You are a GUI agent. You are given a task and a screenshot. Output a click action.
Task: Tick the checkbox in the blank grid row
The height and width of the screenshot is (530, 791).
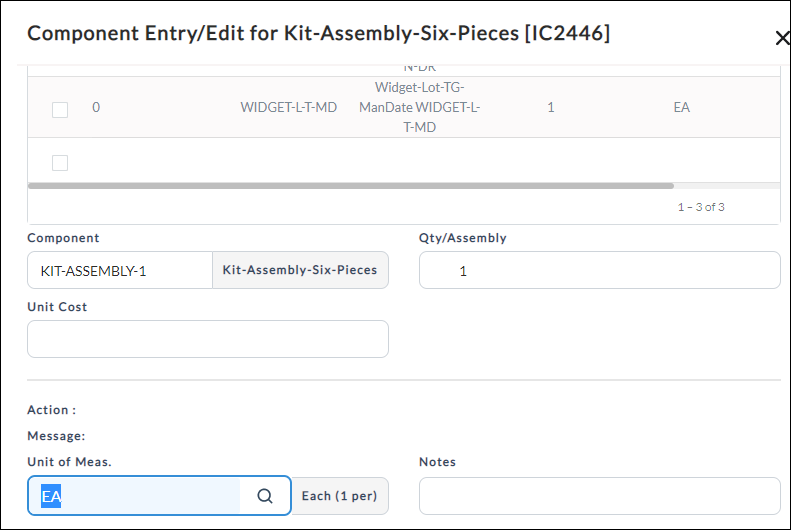tap(60, 163)
